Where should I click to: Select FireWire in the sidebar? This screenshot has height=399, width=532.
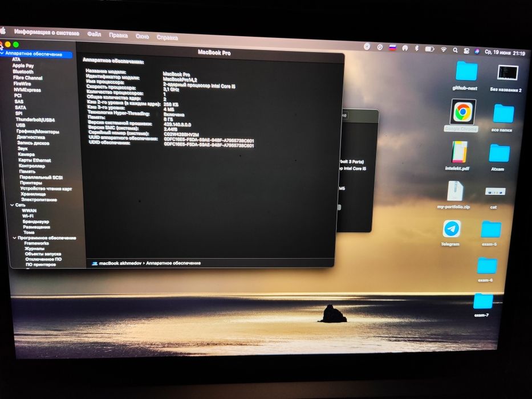pos(22,84)
